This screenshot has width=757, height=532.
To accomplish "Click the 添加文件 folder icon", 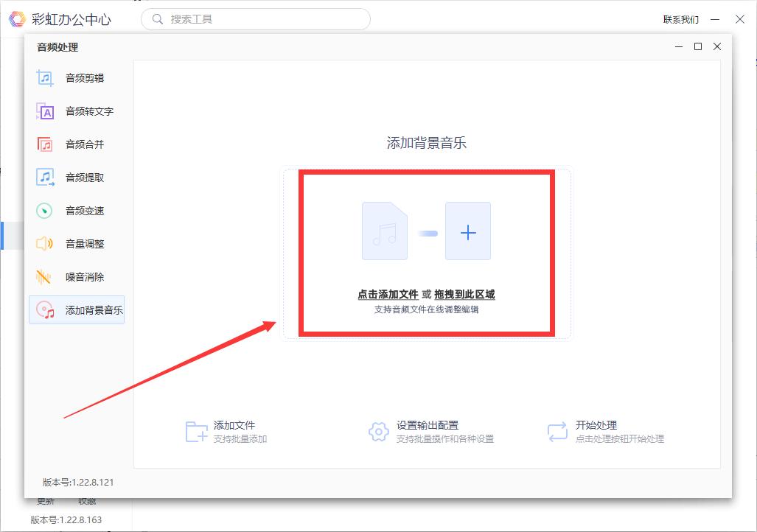I will [x=195, y=431].
